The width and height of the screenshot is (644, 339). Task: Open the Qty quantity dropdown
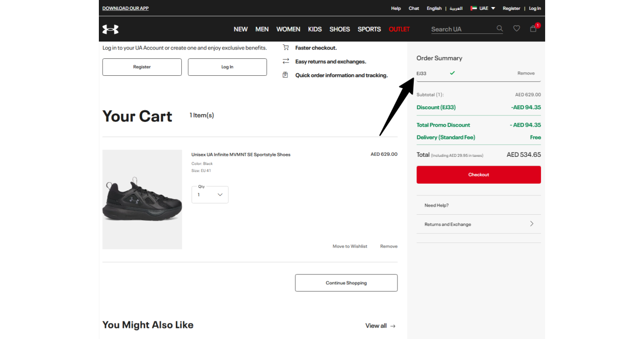(210, 194)
